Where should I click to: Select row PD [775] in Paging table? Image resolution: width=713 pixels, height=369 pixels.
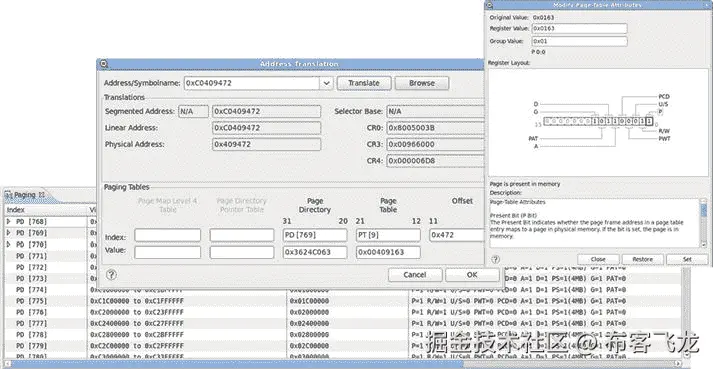45,301
